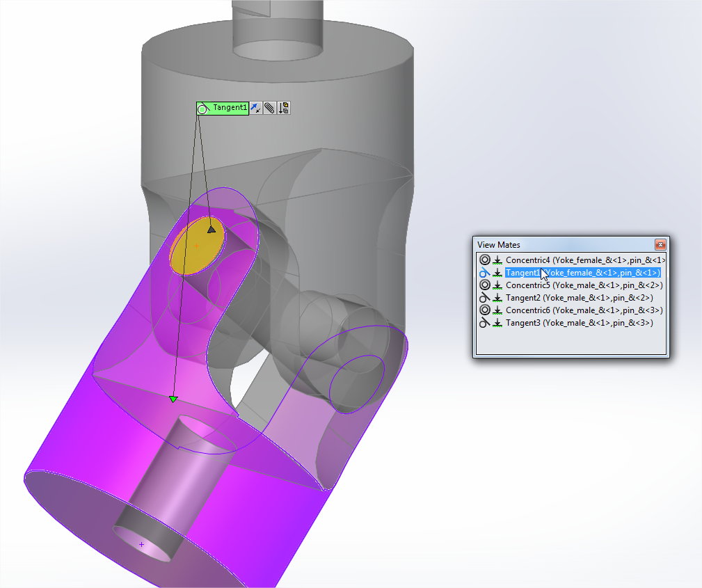This screenshot has height=588, width=702.
Task: Click the concentric icon beside Concentric6
Action: tap(485, 310)
